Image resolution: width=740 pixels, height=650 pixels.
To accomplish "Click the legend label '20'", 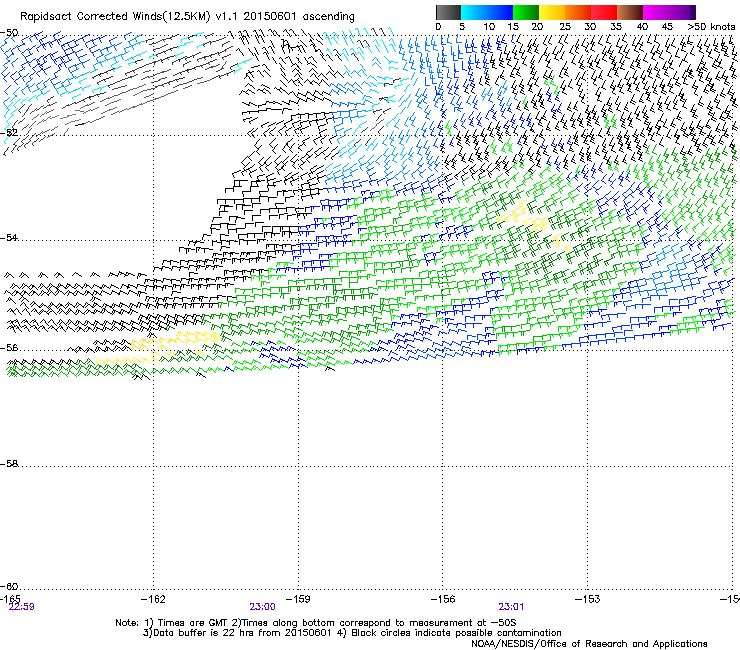I will pos(537,27).
